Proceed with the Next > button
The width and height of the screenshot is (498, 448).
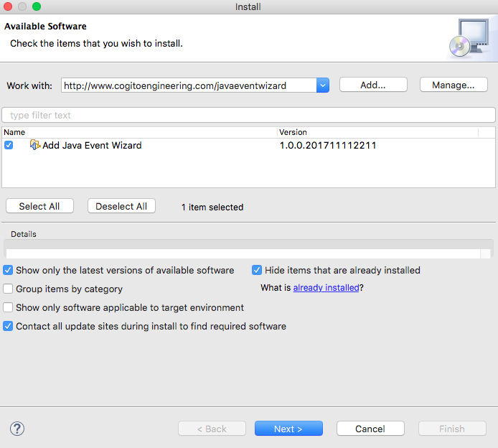(288, 429)
